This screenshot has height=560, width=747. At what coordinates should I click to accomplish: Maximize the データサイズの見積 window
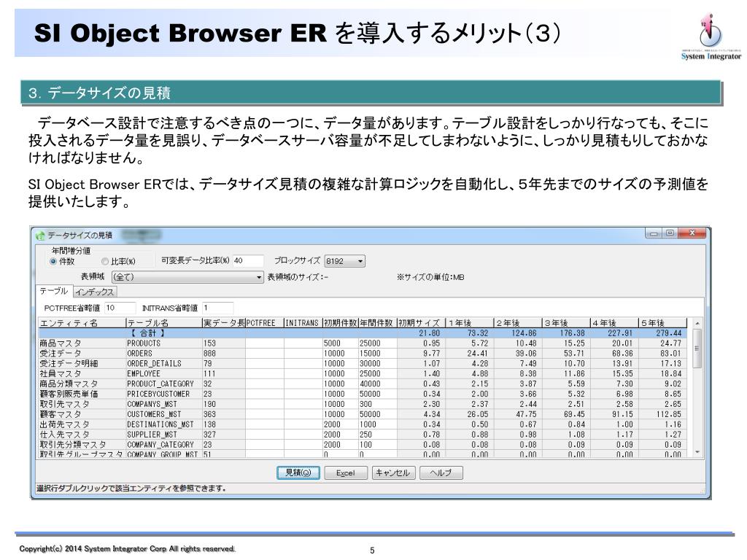(670, 233)
